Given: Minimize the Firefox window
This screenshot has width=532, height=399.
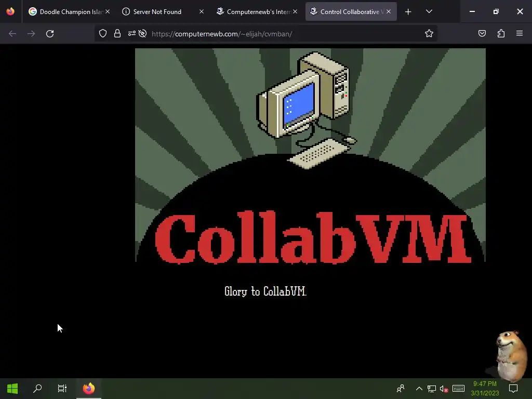Looking at the screenshot, I should [x=472, y=11].
